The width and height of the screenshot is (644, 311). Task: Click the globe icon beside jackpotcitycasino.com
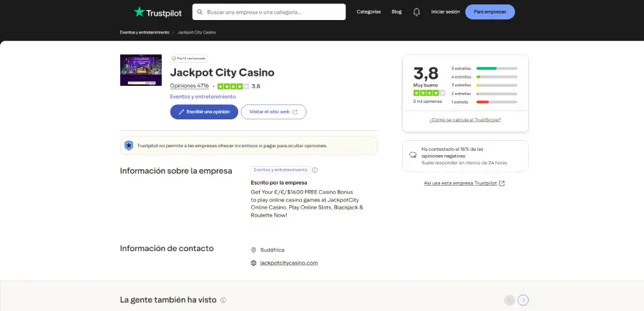tap(253, 263)
